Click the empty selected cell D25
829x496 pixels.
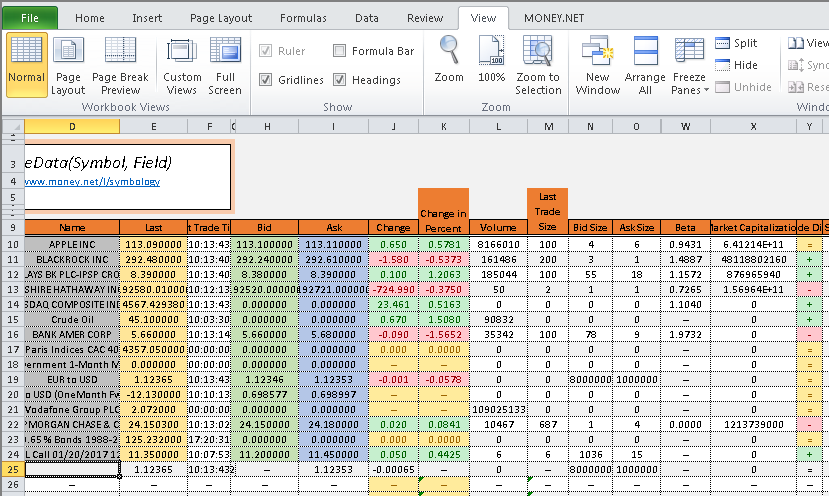pyautogui.click(x=72, y=469)
